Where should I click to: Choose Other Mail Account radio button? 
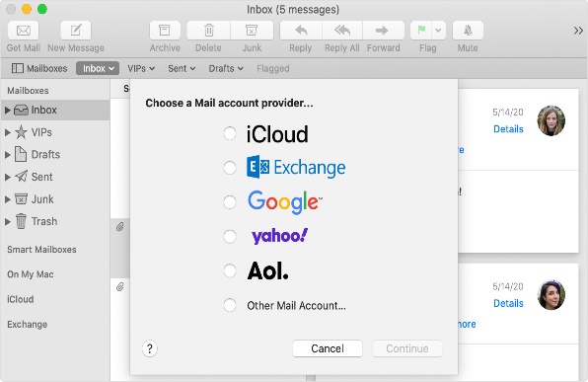click(230, 305)
